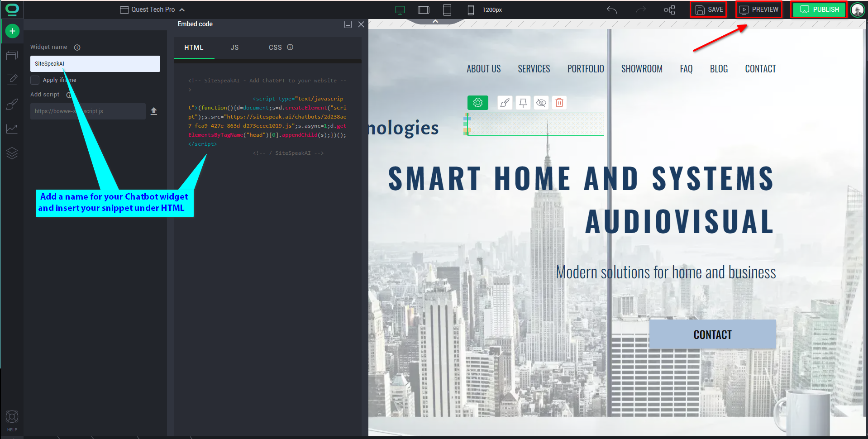Close the Embed code panel
The height and width of the screenshot is (439, 868).
[x=361, y=24]
